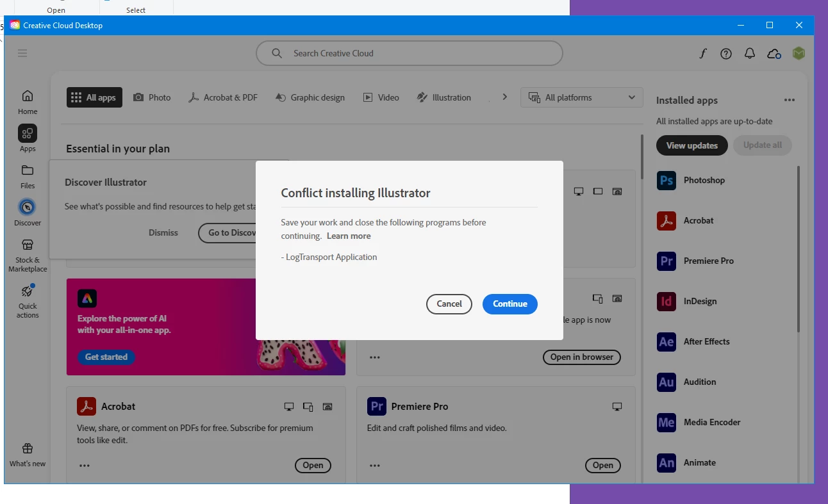Show more category tabs with arrow
Viewport: 828px width, 504px height.
click(x=505, y=97)
